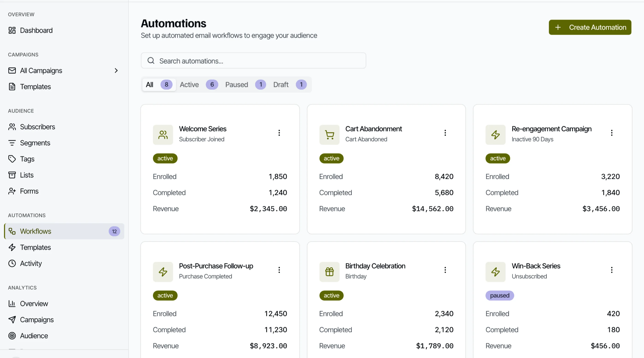Click the Birthday Celebration gift icon
This screenshot has height=358, width=644.
[329, 272]
